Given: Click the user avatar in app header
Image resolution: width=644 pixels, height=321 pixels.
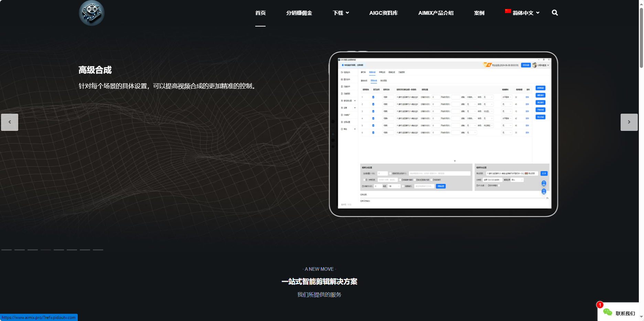Looking at the screenshot, I should pos(534,65).
